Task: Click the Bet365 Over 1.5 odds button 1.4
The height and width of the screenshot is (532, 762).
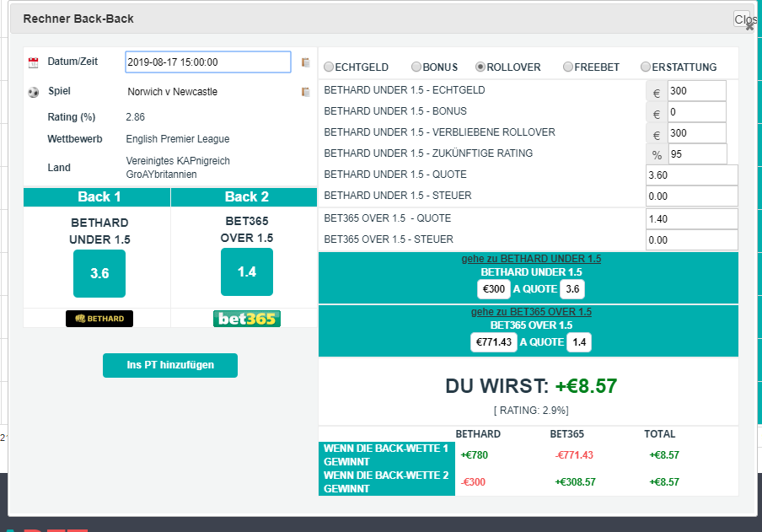Action: point(247,271)
